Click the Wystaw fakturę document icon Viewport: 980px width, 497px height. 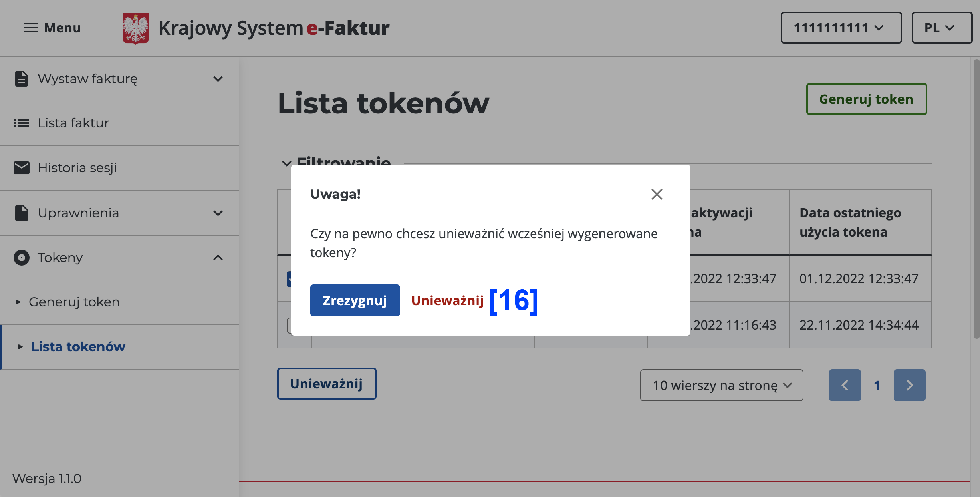click(22, 79)
